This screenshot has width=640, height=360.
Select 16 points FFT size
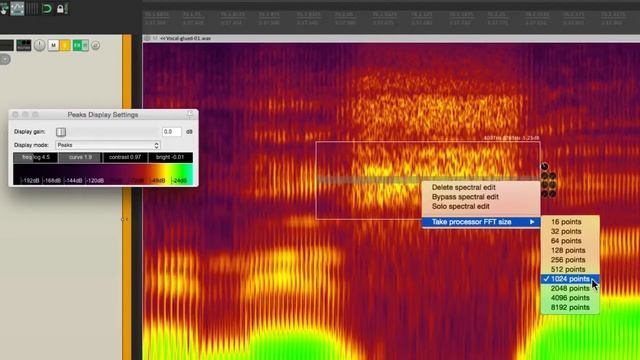click(570, 222)
